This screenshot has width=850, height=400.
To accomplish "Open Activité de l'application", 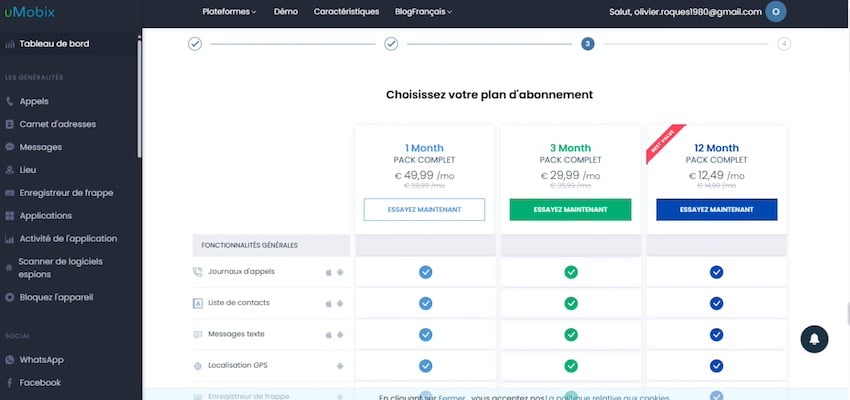I will (68, 238).
